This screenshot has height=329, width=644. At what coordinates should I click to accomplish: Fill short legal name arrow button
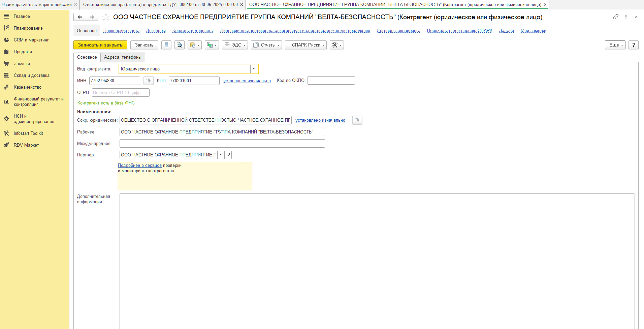[x=357, y=120]
